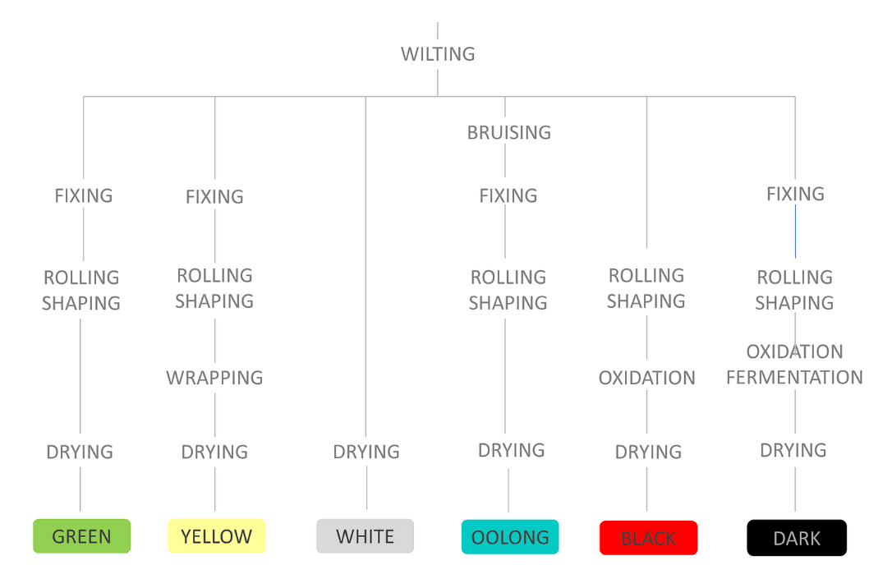Select FIXING directly below BRUISING
The width and height of the screenshot is (892, 588).
coord(508,195)
